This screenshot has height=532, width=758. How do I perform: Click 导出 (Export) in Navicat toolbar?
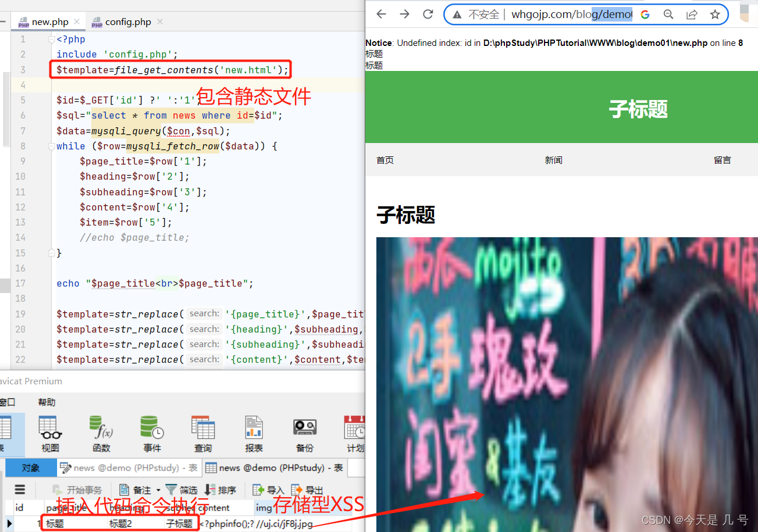[307, 490]
